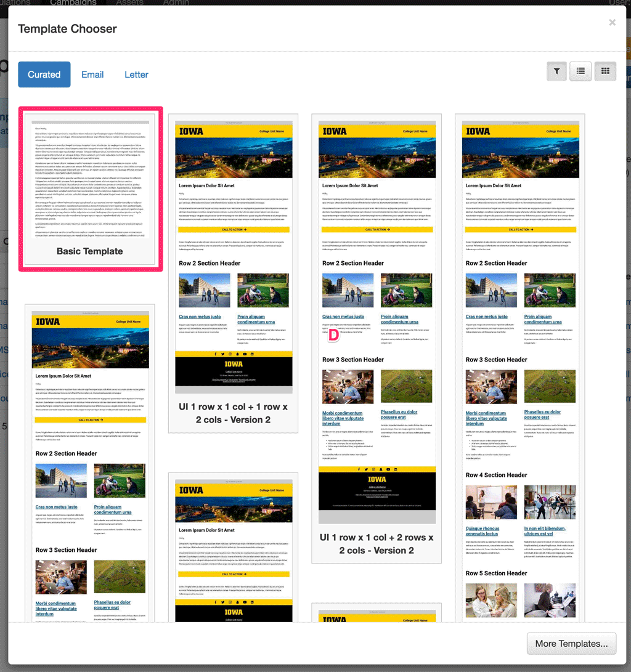Click 'Quisque rhoncus venenatis lectus' link in preview

click(482, 531)
